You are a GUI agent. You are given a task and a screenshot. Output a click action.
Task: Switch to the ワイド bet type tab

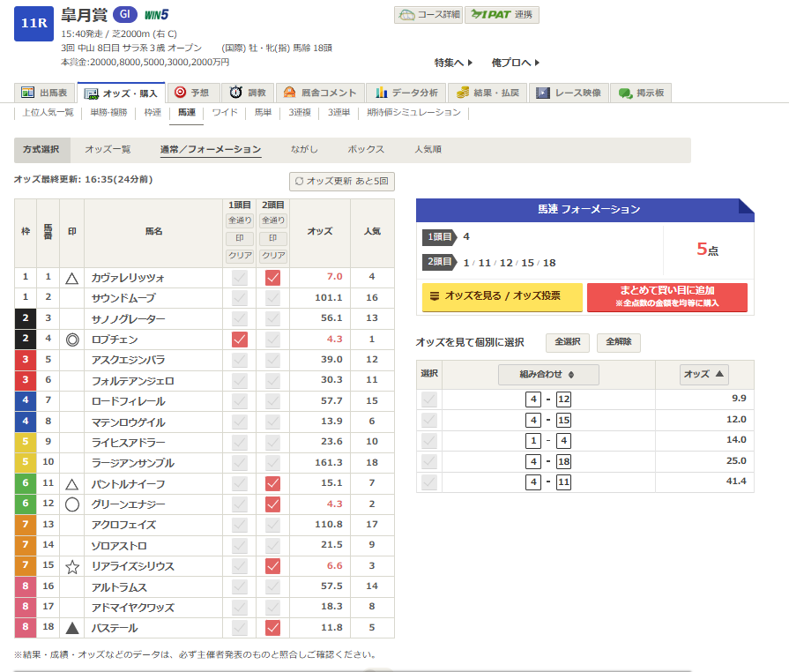tap(225, 113)
